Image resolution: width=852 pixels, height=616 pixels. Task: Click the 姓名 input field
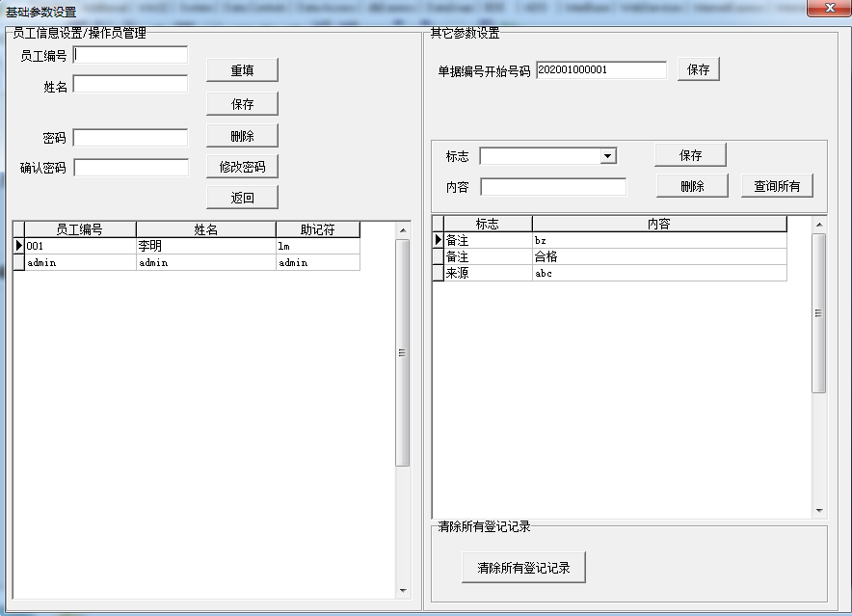click(130, 84)
